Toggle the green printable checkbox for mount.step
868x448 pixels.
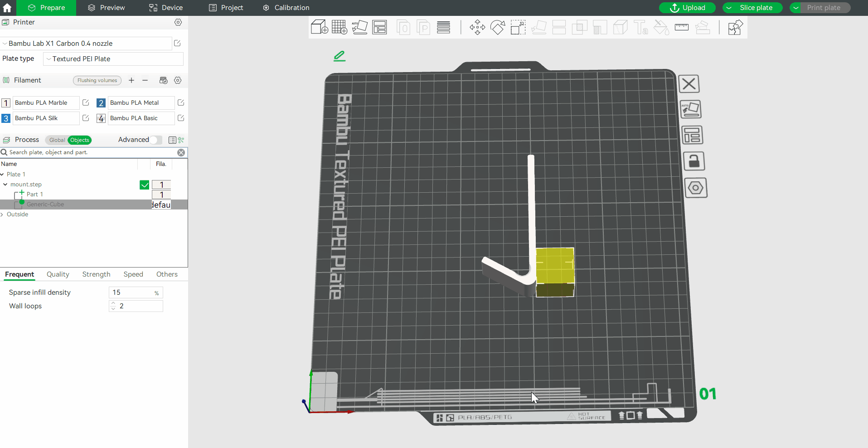145,185
